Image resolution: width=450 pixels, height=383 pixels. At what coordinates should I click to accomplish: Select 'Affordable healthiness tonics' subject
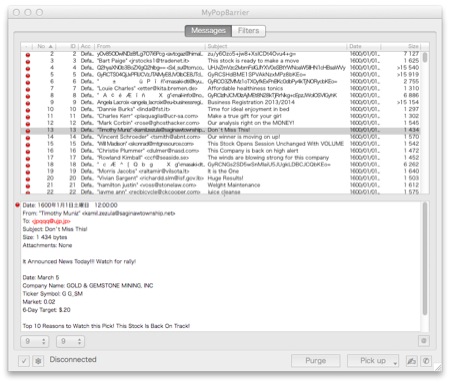(245, 88)
